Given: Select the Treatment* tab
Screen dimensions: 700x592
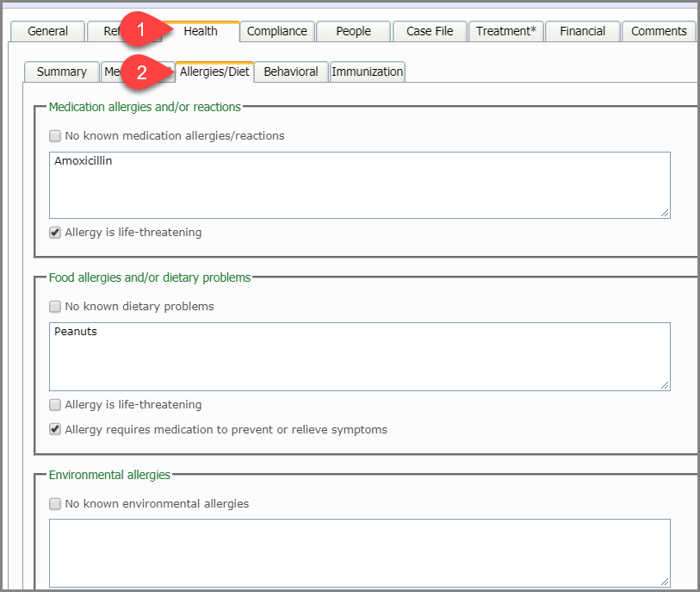Looking at the screenshot, I should click(x=505, y=31).
